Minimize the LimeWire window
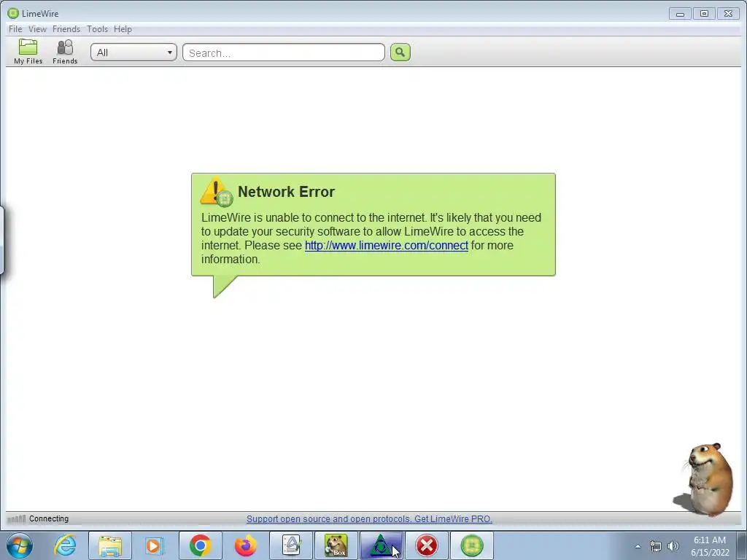 680,13
